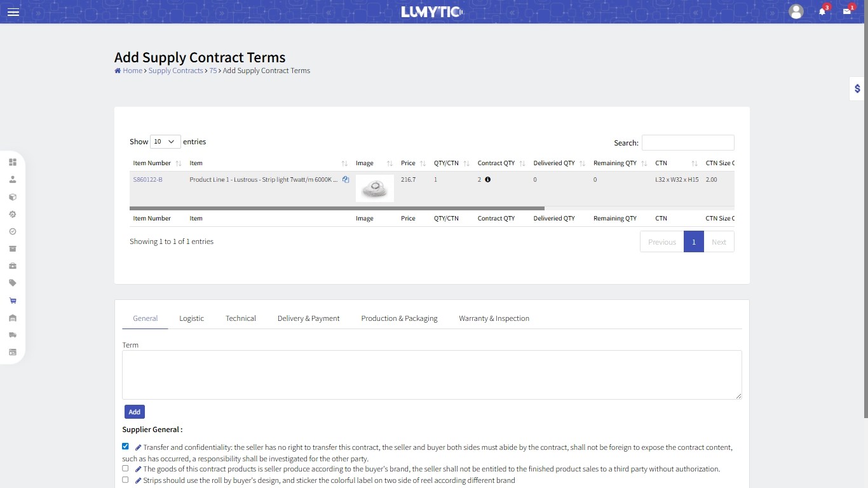
Task: Click the copy icon next to Product Line 1
Action: point(346,180)
